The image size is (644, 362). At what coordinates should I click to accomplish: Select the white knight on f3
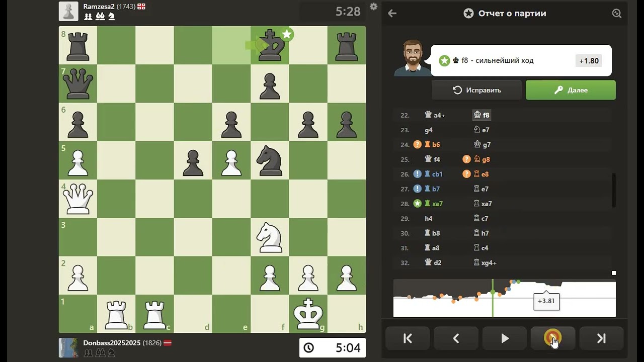270,237
